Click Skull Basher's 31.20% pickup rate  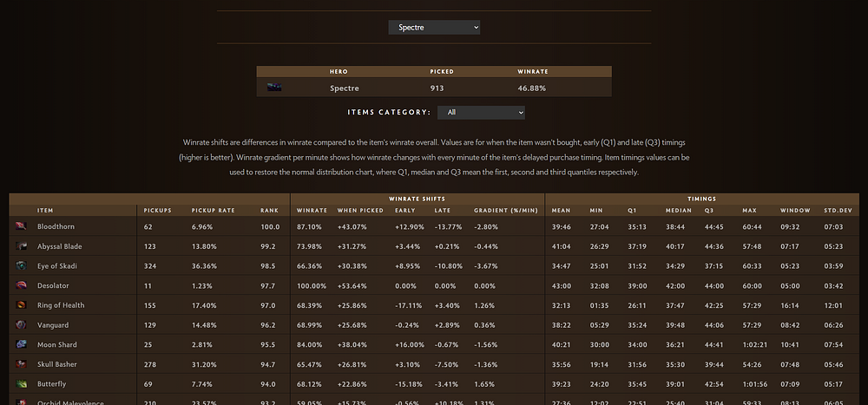(204, 364)
